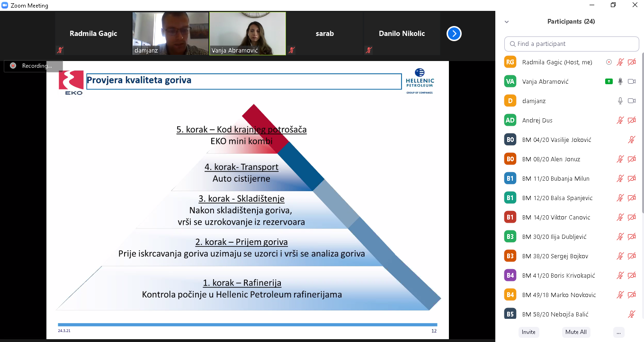Click slide date 24.3.21 in footer
This screenshot has width=644, height=342.
(64, 331)
